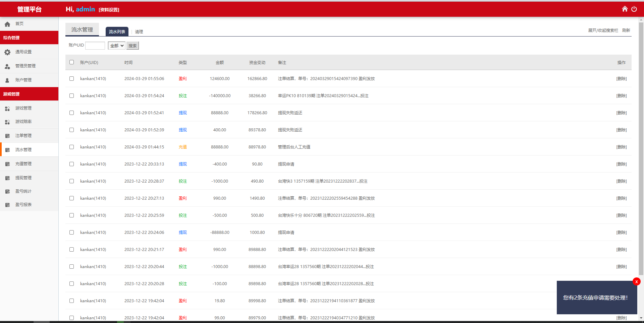Click the icon beside 游戏管理 menu item
This screenshot has width=644, height=323.
(7, 109)
